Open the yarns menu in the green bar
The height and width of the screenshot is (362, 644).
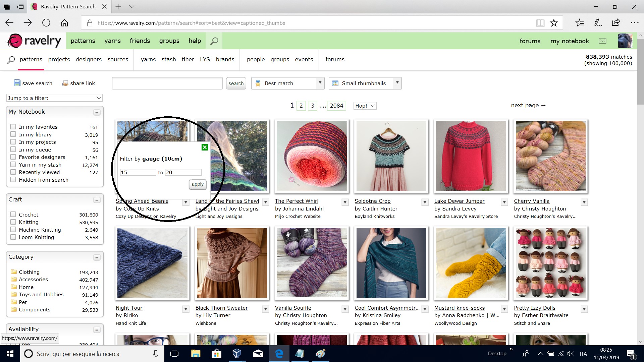pyautogui.click(x=112, y=41)
